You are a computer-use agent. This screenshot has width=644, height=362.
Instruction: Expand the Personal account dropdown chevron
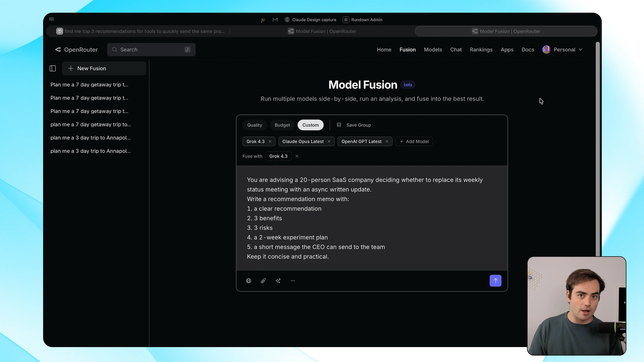coord(580,50)
